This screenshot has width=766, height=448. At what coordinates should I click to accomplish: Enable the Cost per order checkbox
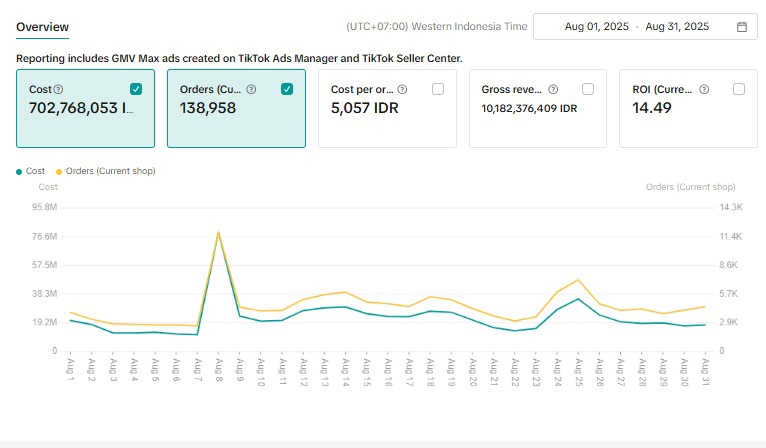[438, 89]
